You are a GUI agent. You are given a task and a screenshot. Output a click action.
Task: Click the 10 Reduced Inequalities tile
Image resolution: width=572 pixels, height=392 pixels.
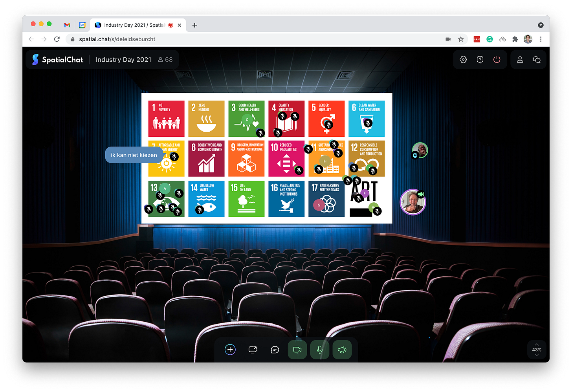click(286, 159)
